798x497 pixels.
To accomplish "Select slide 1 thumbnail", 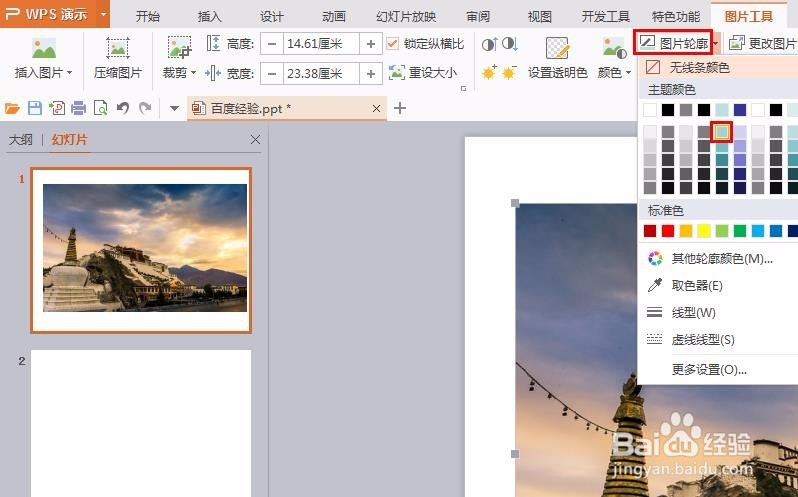I will (x=141, y=250).
